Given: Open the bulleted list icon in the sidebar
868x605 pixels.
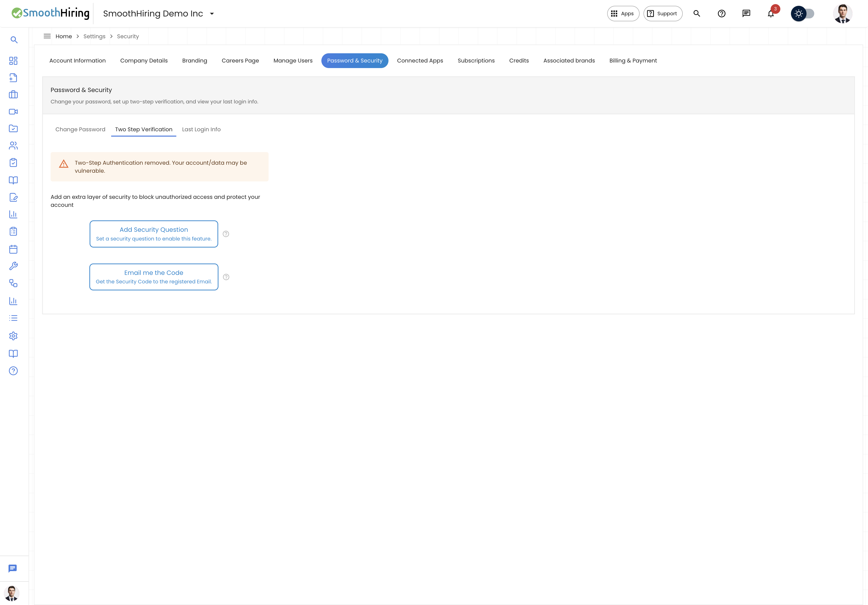Looking at the screenshot, I should (x=13, y=318).
